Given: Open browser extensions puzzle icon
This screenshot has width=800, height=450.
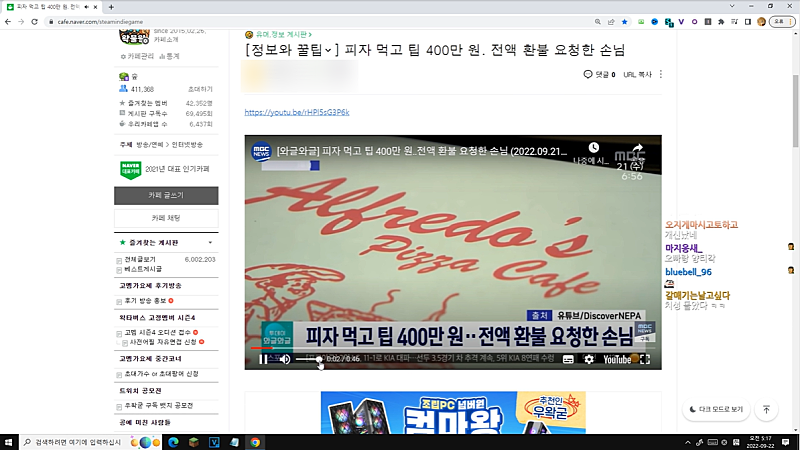Looking at the screenshot, I should [x=721, y=22].
